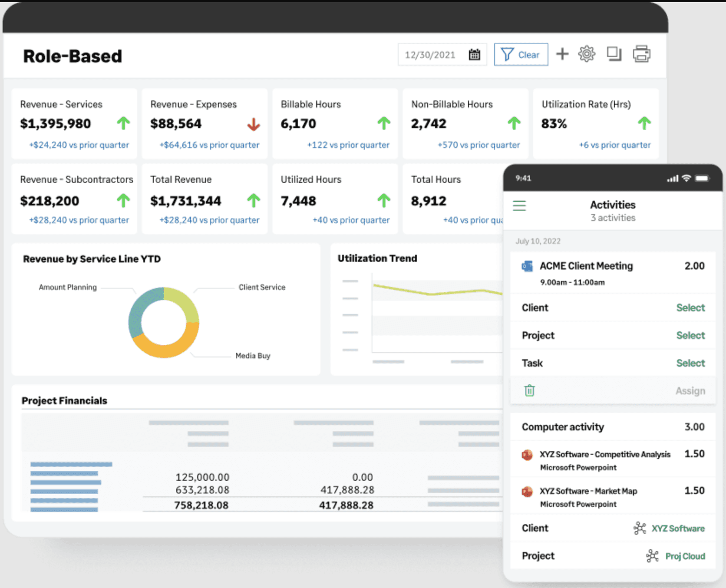Click Revenue - Subcontractors up arrow

point(123,201)
